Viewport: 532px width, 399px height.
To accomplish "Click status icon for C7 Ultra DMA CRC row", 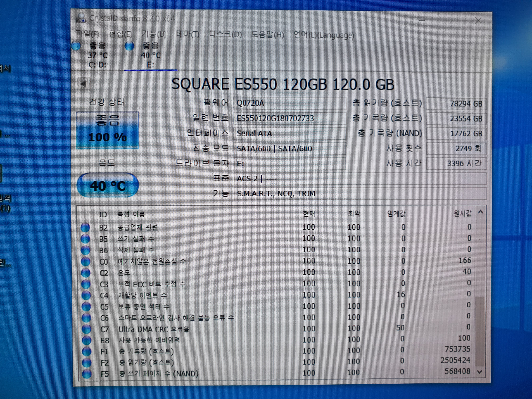I will click(x=86, y=329).
